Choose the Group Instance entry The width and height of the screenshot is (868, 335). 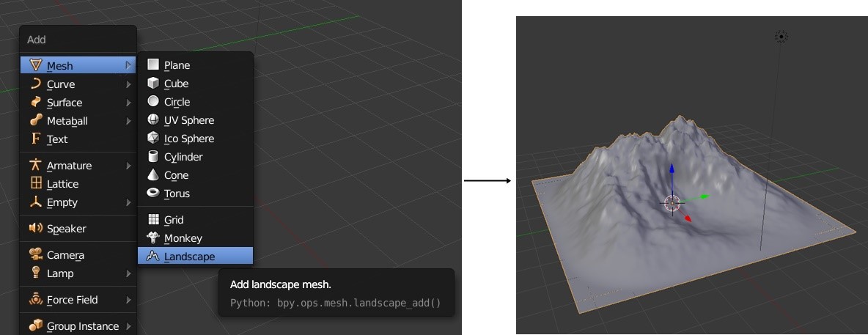(x=78, y=325)
